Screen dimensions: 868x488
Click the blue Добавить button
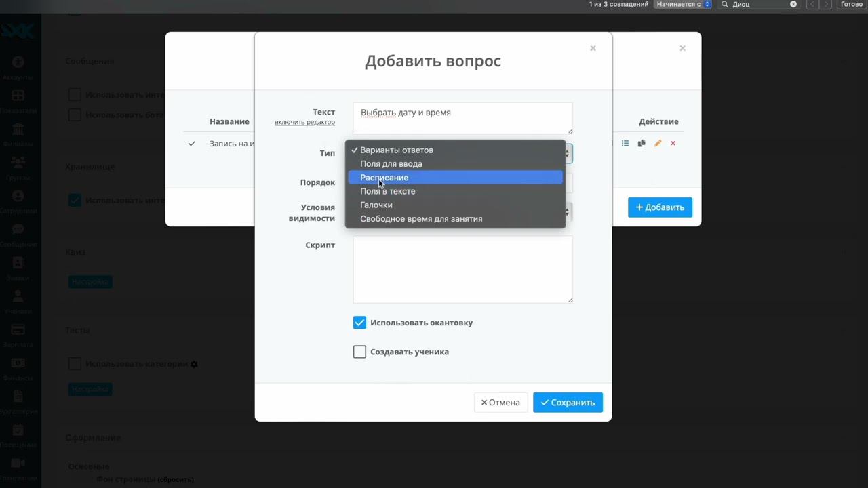660,207
